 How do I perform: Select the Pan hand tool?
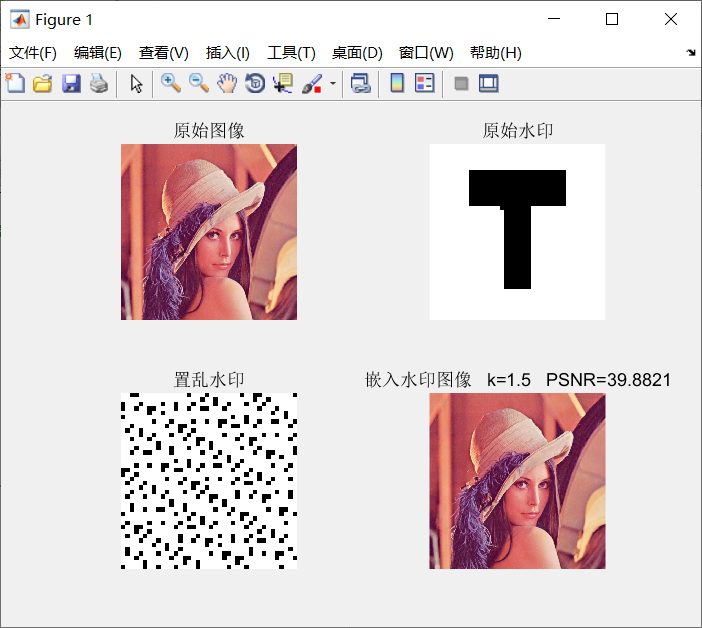(x=227, y=83)
